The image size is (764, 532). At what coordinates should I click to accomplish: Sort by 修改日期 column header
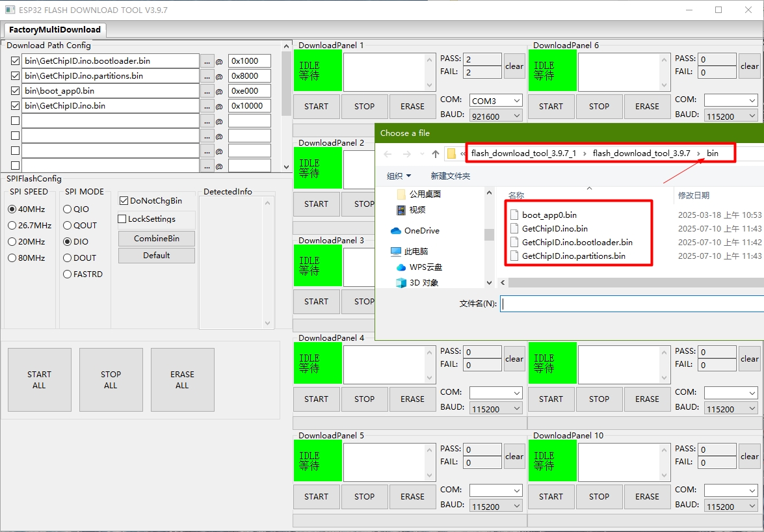tap(693, 195)
